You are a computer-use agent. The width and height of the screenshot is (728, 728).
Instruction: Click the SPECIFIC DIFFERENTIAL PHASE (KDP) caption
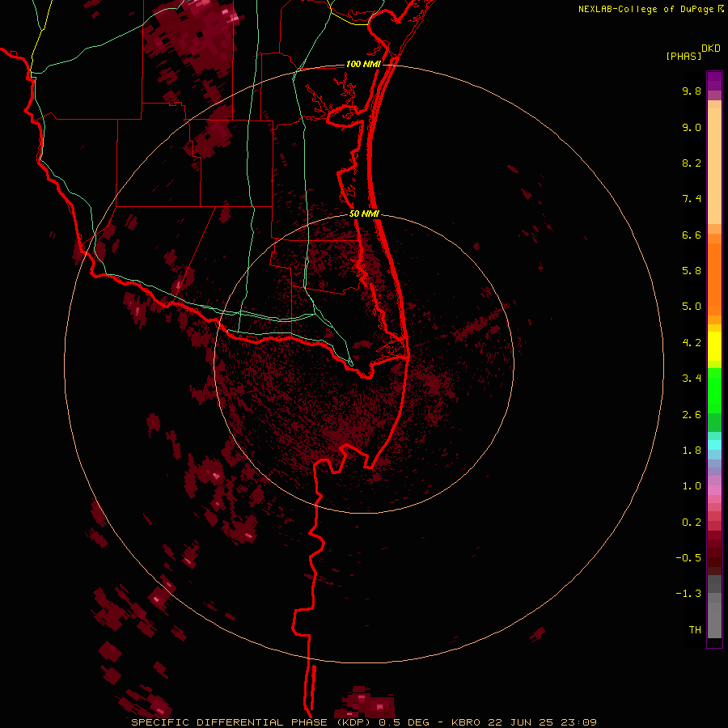pos(252,722)
